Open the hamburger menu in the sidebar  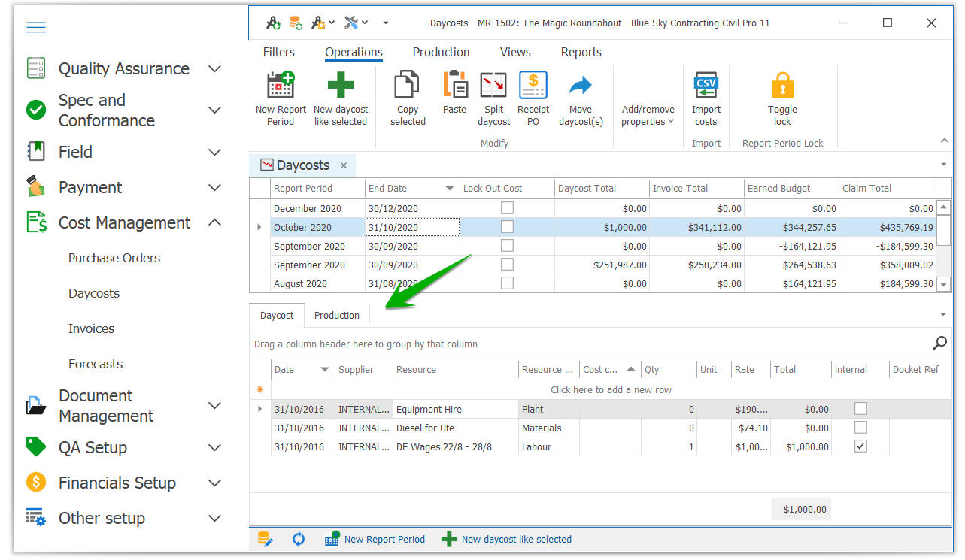tap(36, 28)
